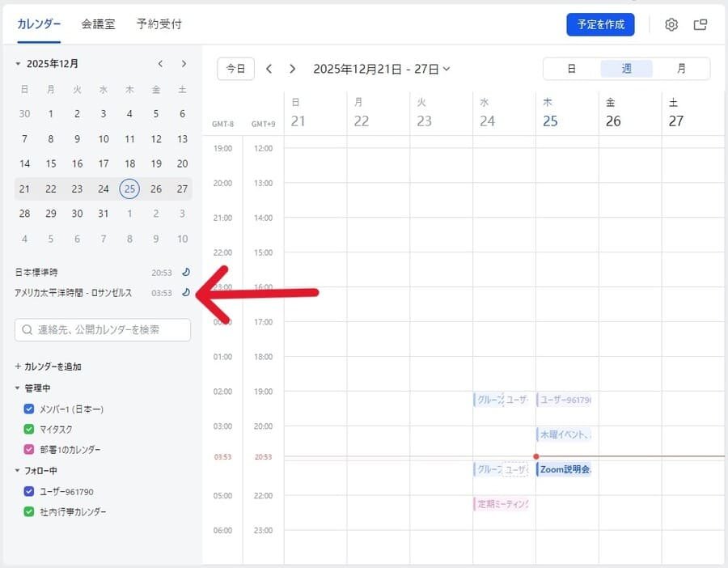Viewport: 728px width, 568px height.
Task: Go to next week in main calendar
Action: coord(293,69)
